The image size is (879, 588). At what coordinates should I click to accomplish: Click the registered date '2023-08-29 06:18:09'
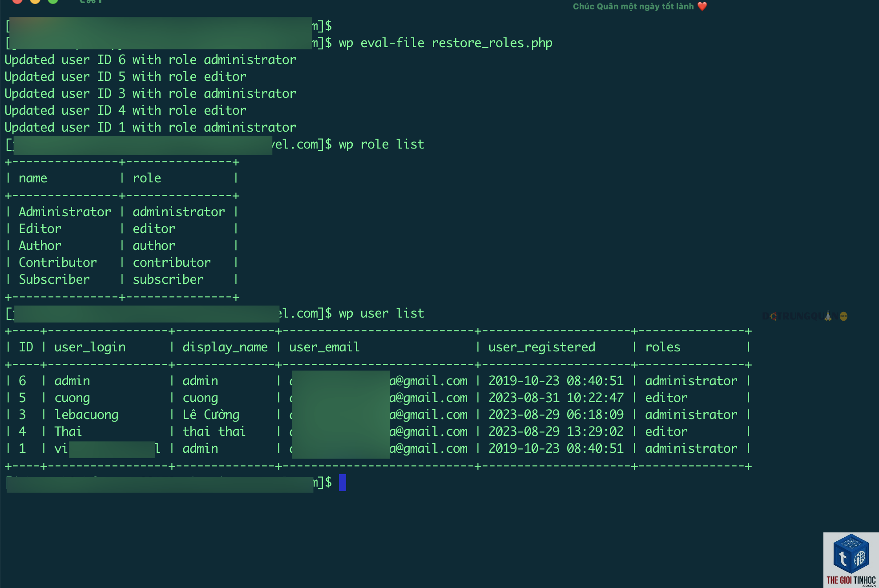click(556, 415)
